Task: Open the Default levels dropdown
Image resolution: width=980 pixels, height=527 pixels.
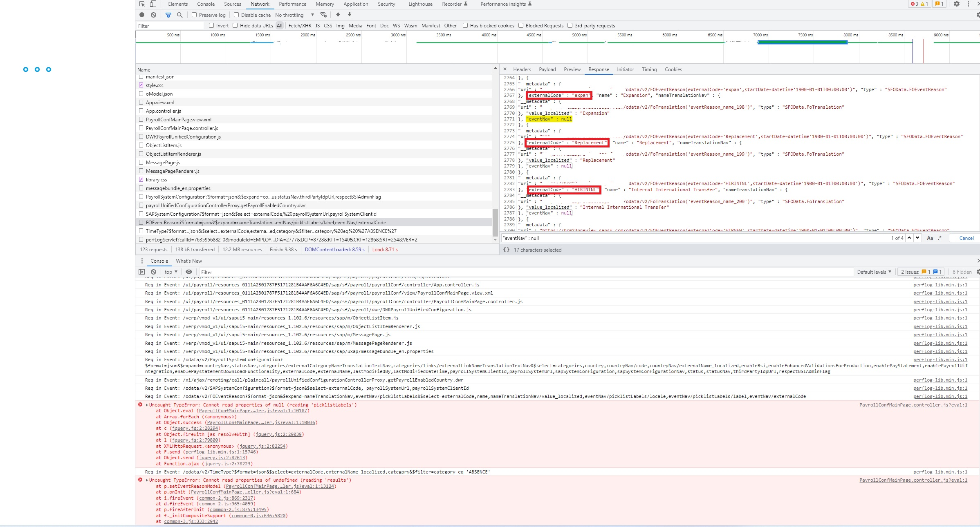Action: [874, 272]
